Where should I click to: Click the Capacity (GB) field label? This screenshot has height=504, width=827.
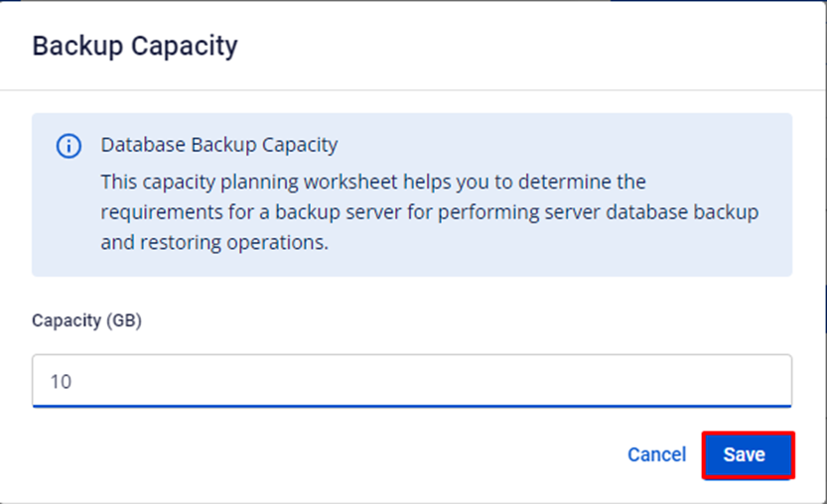[x=87, y=320]
